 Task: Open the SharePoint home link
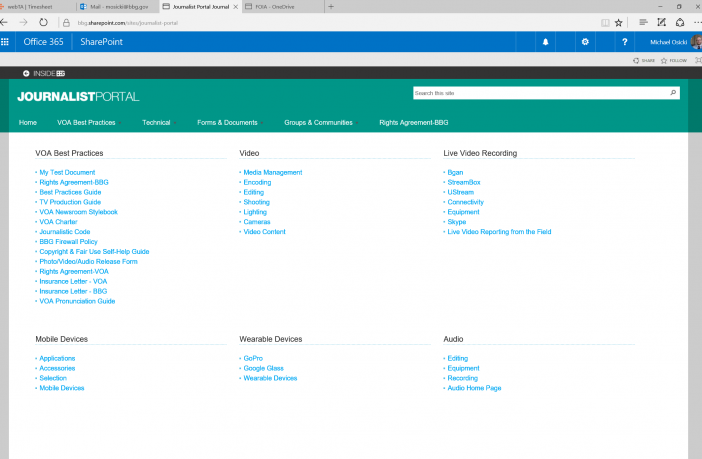pos(101,42)
